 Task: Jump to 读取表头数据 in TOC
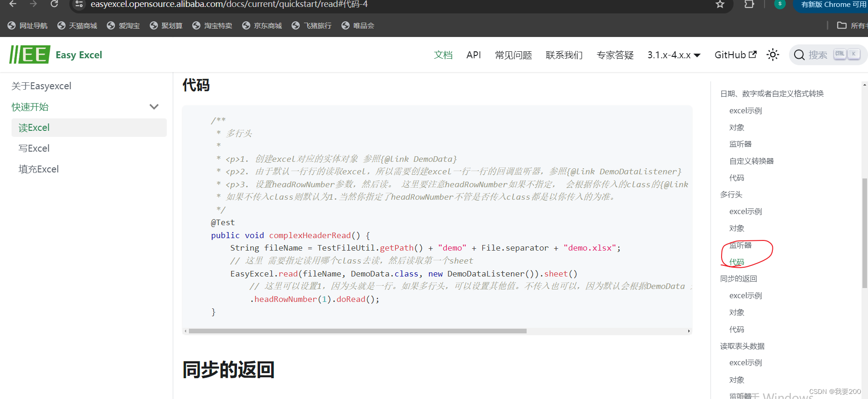(x=742, y=346)
